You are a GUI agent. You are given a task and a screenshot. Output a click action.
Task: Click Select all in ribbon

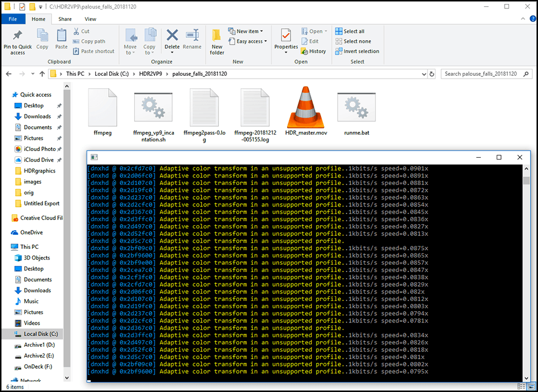pos(350,31)
